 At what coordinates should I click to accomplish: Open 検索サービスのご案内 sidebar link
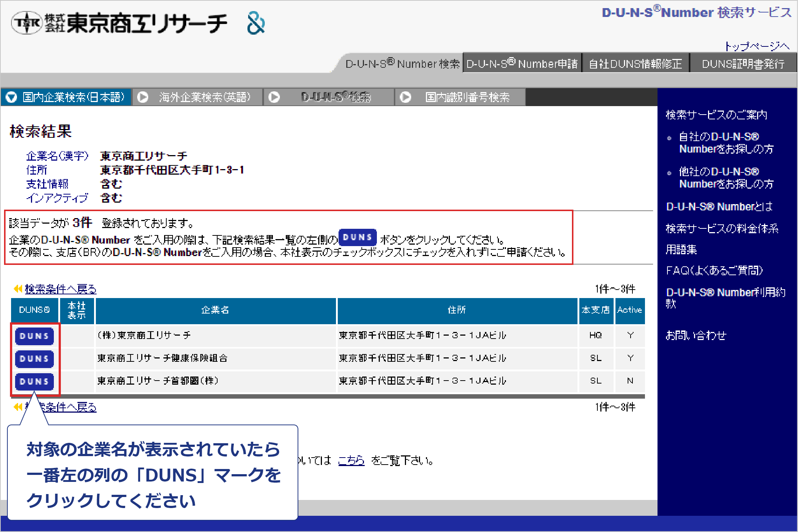pyautogui.click(x=717, y=115)
